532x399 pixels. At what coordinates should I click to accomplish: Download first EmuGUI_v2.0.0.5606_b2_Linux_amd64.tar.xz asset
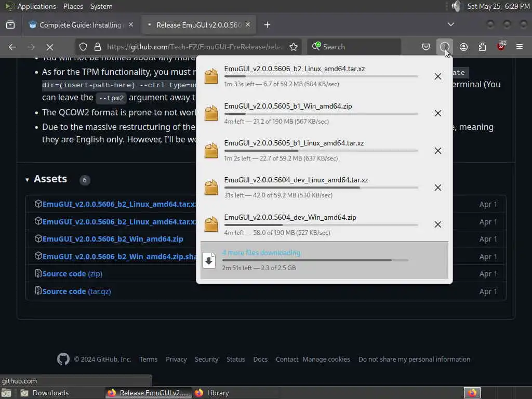[x=119, y=204]
